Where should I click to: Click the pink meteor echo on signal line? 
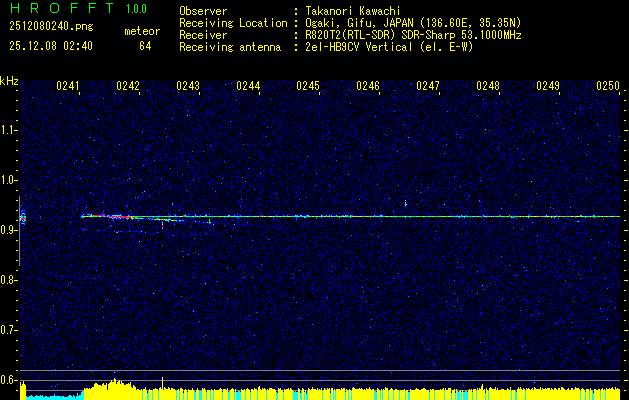114,216
